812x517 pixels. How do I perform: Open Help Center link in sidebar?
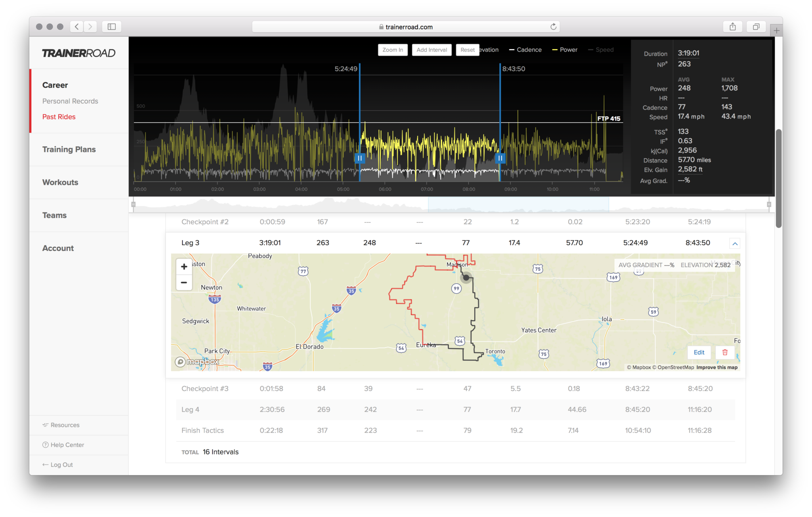(63, 445)
